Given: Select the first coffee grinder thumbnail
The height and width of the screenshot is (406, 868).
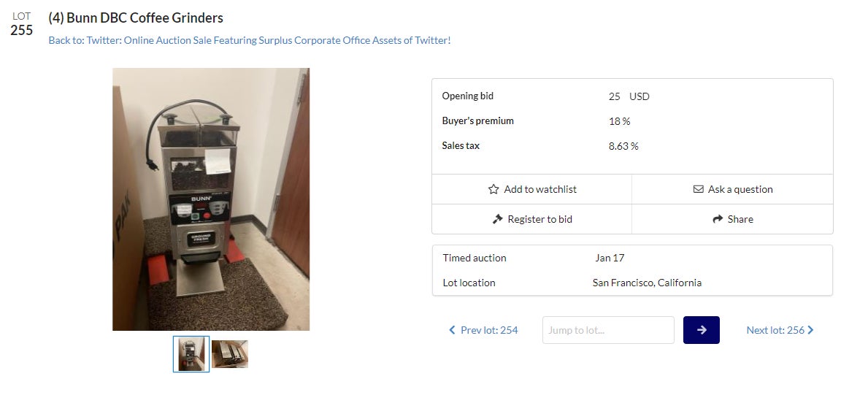Looking at the screenshot, I should click(191, 354).
